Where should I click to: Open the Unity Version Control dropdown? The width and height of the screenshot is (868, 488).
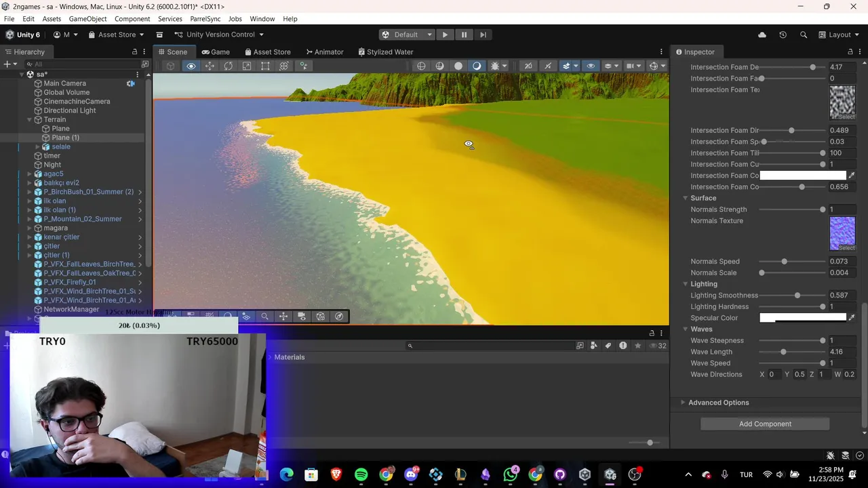218,35
